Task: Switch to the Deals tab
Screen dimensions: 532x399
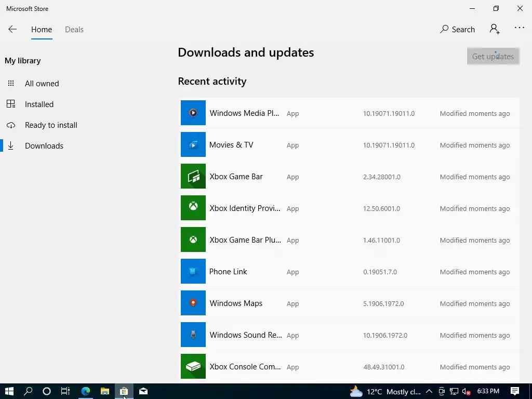Action: coord(74,30)
